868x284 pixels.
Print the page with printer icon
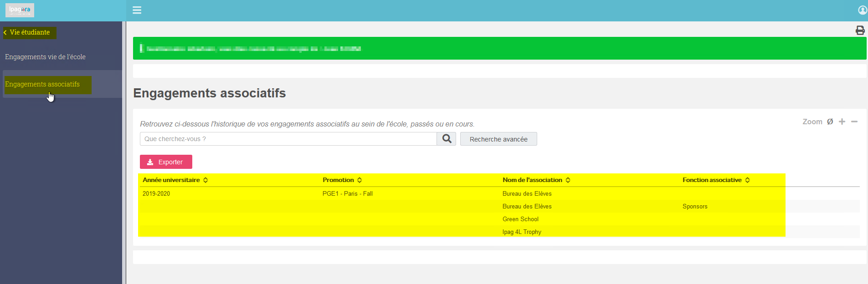click(x=860, y=30)
